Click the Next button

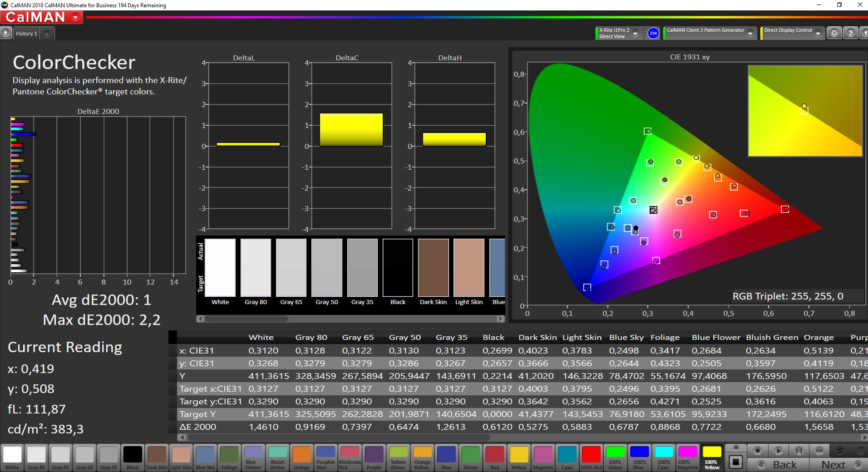pyautogui.click(x=840, y=465)
